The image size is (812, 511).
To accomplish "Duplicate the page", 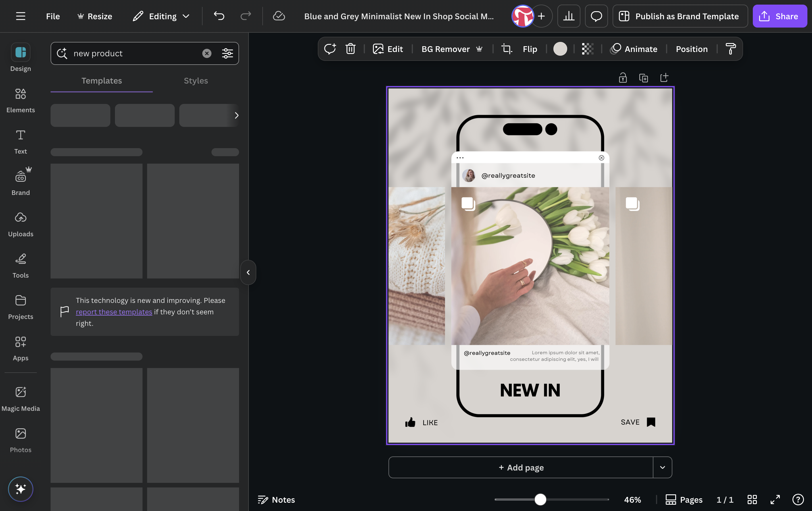I will pyautogui.click(x=643, y=78).
